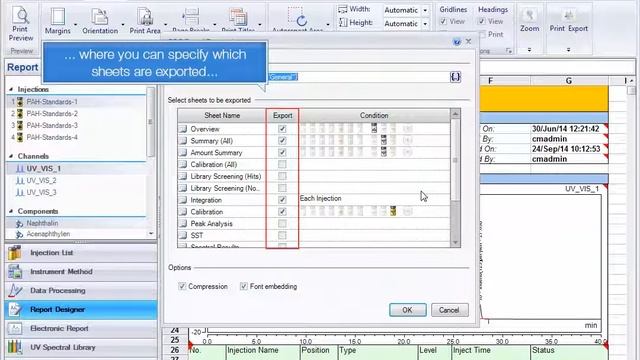Uncheck Export for the Integration sheet
Viewport: 640px width, 360px height.
[x=282, y=200]
